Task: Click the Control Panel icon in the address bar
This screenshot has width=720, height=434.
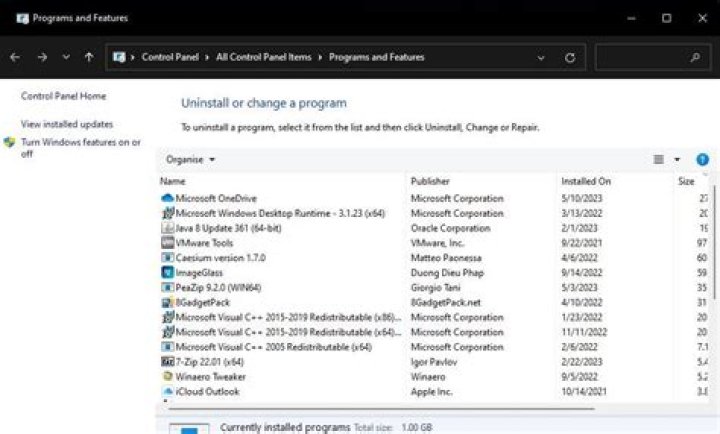Action: tap(119, 57)
